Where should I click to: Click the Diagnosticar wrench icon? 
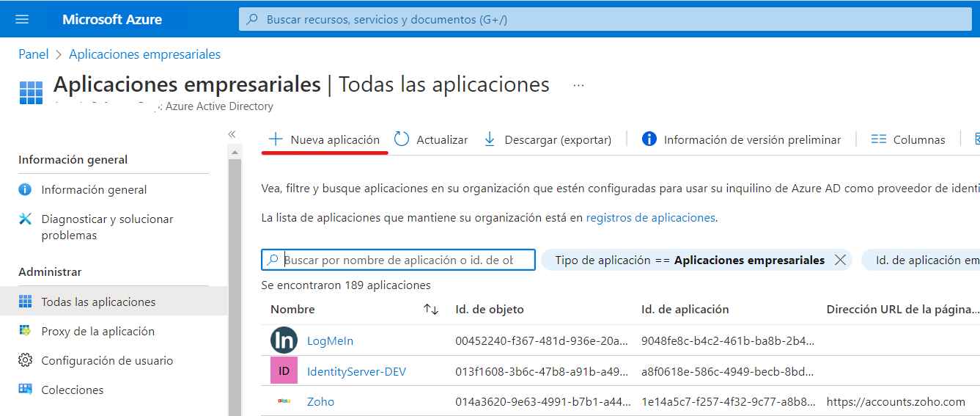26,219
